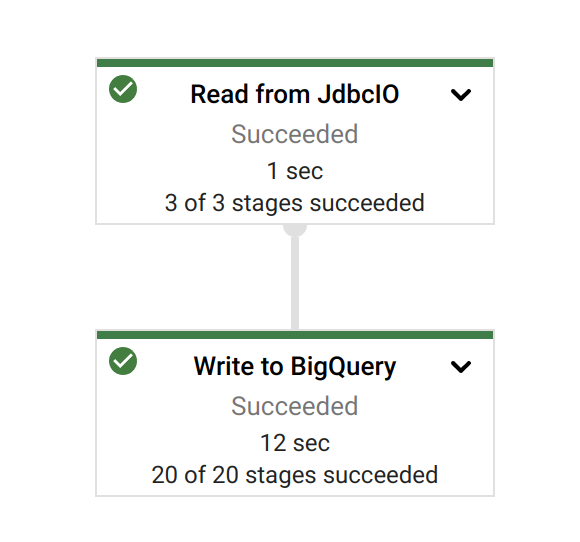
Task: Click Succeeded status under Read from JdbcIO
Action: (x=294, y=134)
